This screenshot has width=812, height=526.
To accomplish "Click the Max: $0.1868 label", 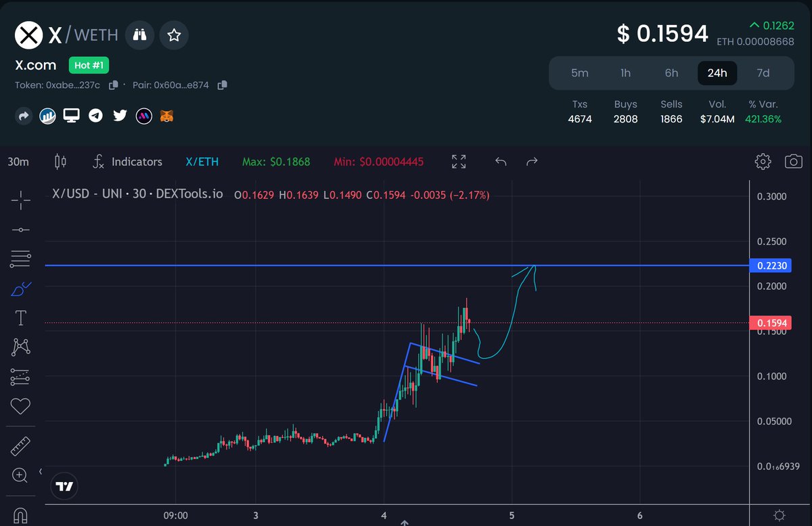I will [x=276, y=162].
